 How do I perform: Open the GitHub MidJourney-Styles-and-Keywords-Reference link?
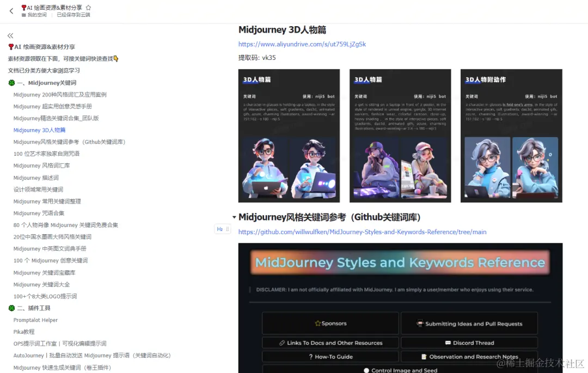[x=362, y=231]
